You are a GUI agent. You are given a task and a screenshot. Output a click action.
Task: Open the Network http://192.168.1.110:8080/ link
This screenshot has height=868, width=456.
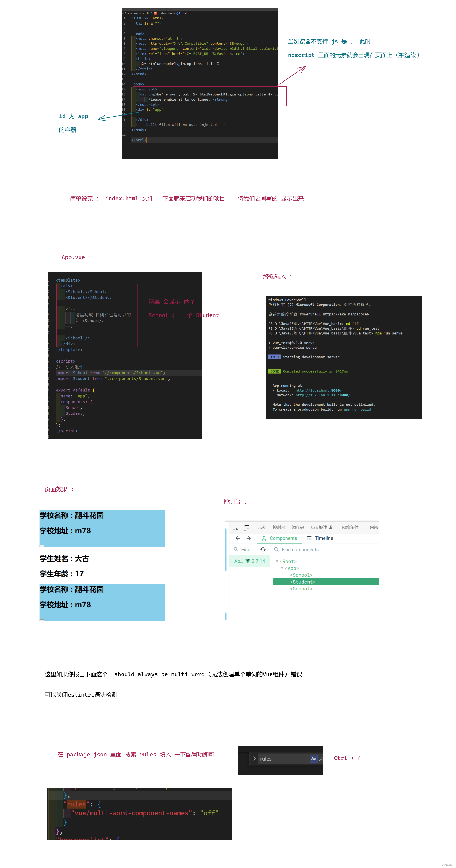point(323,395)
